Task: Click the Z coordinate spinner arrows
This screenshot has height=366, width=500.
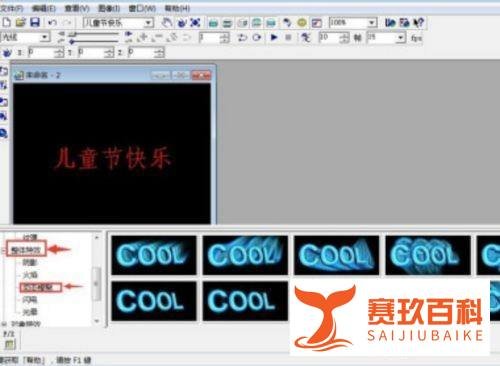Action: (x=160, y=53)
